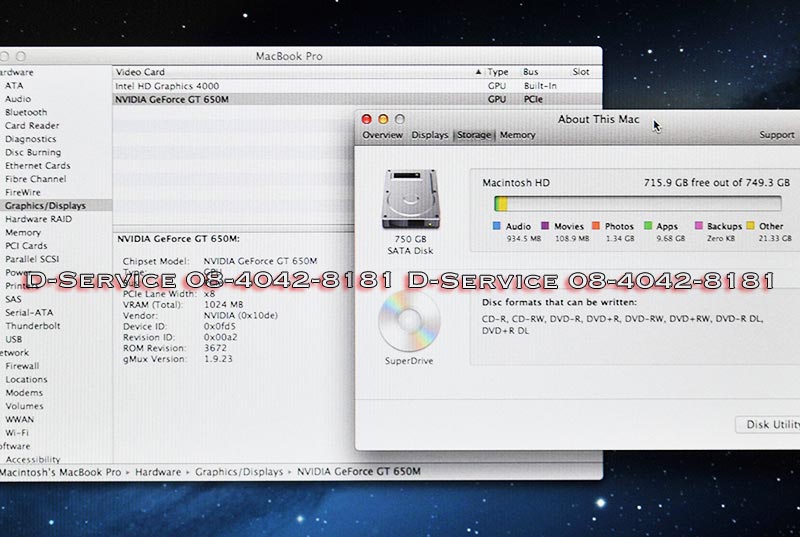This screenshot has height=537, width=800.
Task: Open the Overview tab in About This Mac
Action: 382,135
